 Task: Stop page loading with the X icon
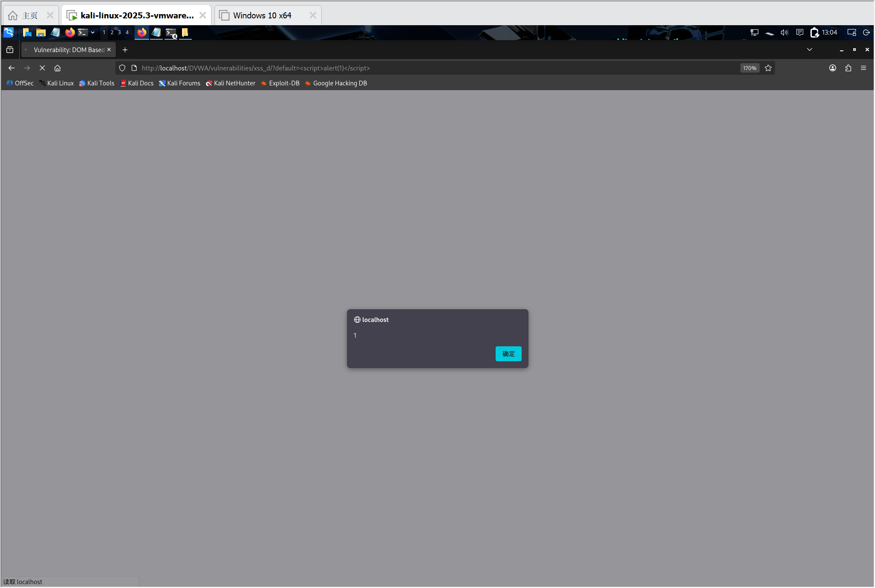(42, 68)
